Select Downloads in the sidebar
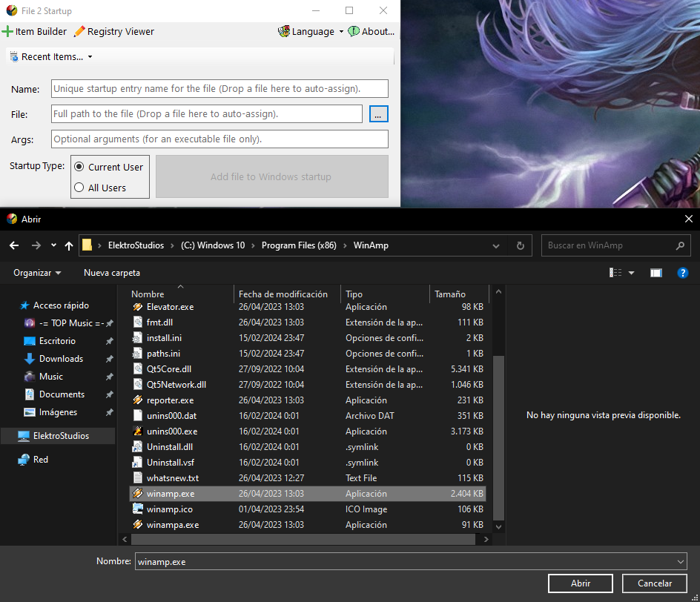The image size is (700, 602). (x=60, y=359)
